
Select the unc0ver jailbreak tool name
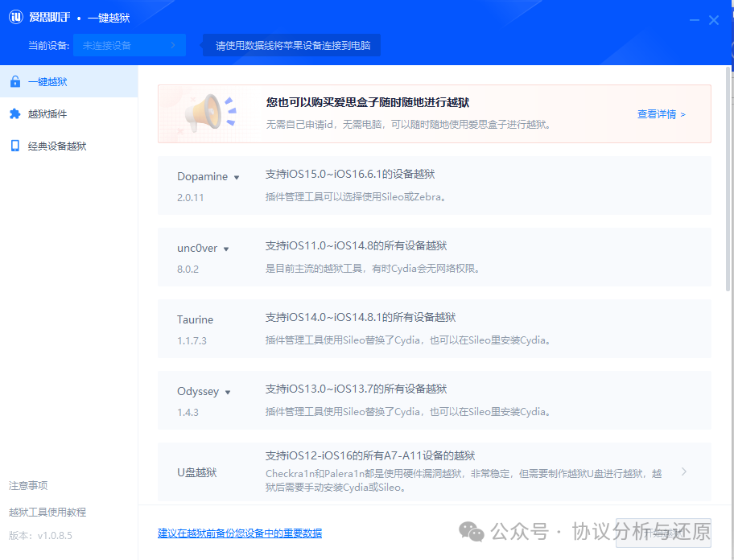pos(197,248)
